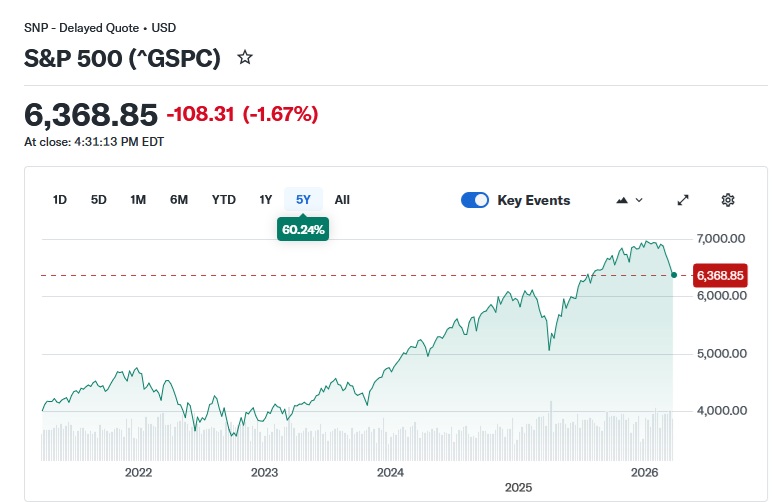
Task: Switch to 6M range
Action: [179, 200]
